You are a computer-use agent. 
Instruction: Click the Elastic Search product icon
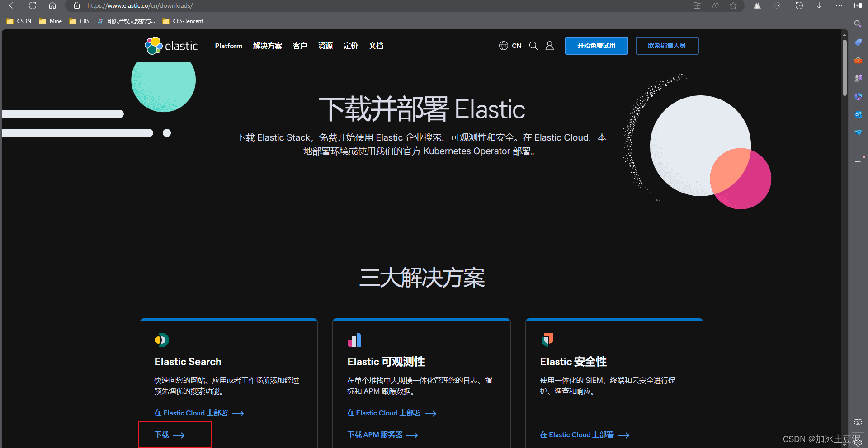click(x=161, y=340)
